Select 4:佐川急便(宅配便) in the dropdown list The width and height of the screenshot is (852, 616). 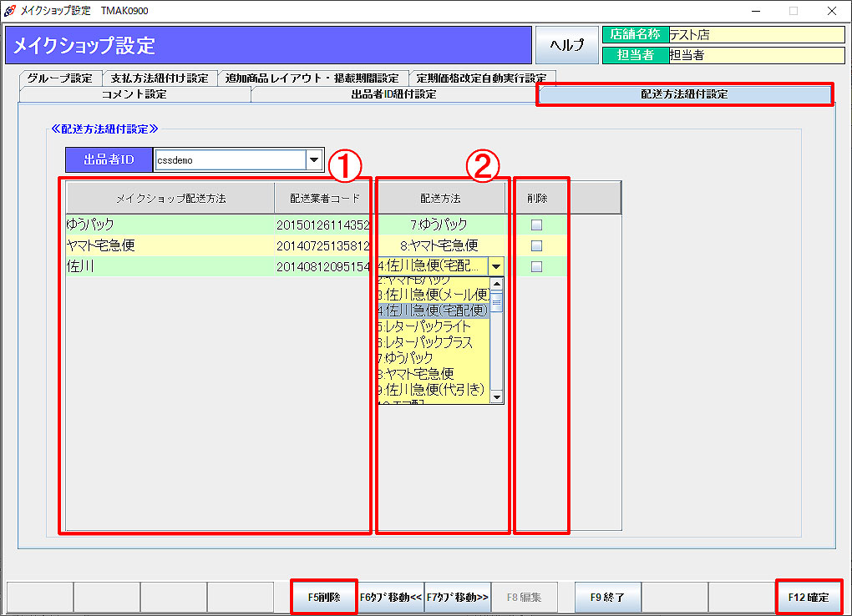434,311
